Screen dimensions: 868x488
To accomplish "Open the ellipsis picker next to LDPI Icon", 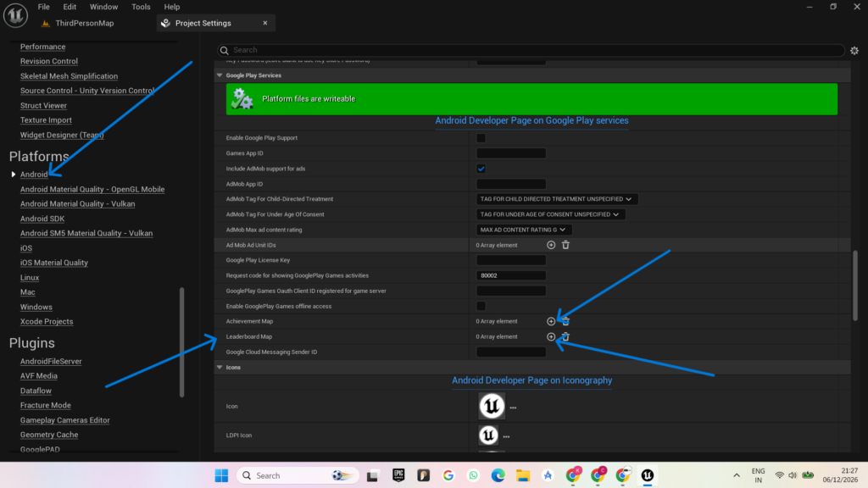I will click(507, 436).
